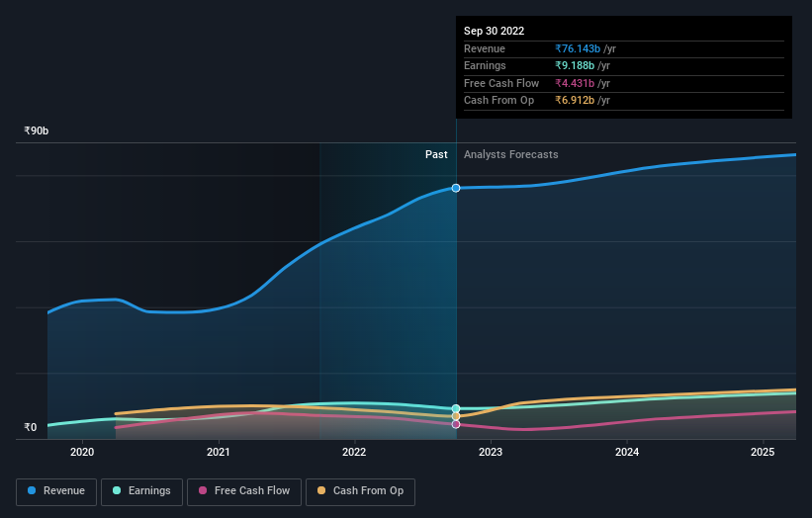Select the Free Cash Flow data point marker

click(x=456, y=424)
